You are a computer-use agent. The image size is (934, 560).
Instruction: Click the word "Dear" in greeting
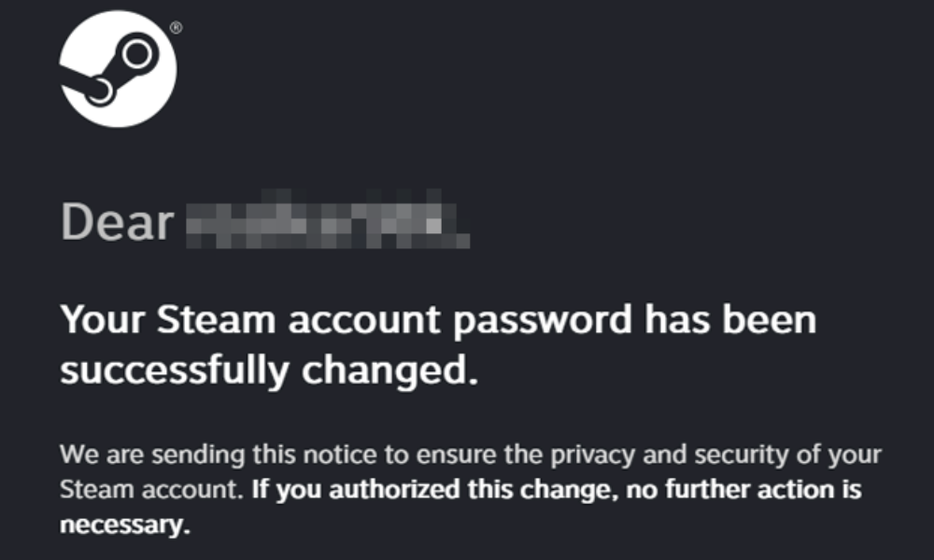click(118, 224)
